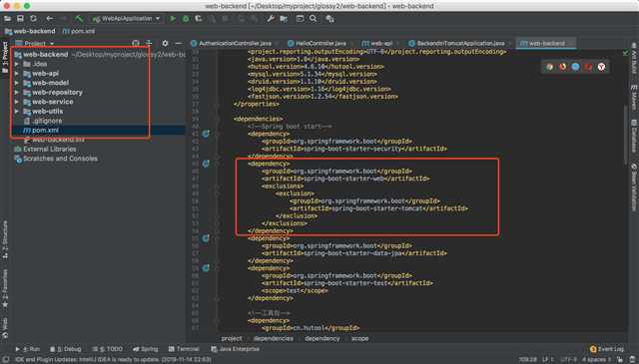Start debugging with the green bug icon
This screenshot has height=364, width=639.
(x=186, y=19)
